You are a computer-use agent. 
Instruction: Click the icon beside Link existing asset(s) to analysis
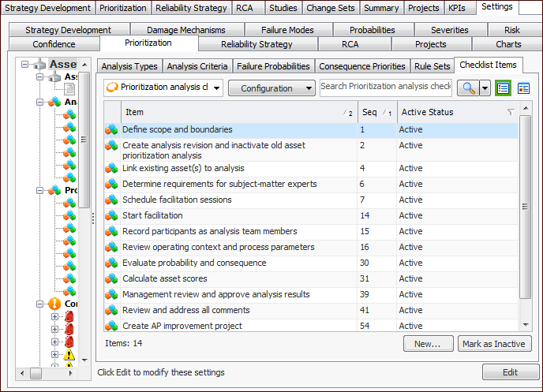point(111,169)
